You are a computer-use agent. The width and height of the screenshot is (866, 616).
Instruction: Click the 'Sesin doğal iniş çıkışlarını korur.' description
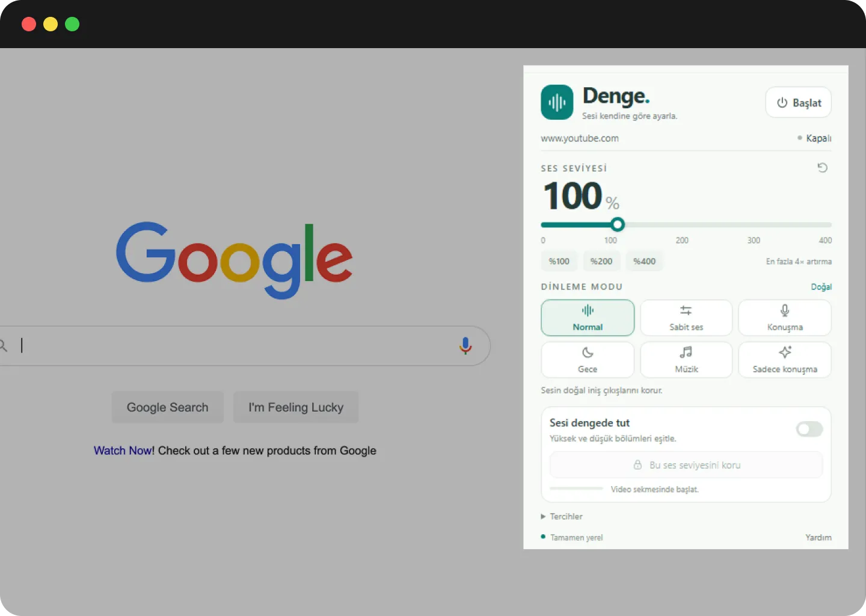(601, 390)
